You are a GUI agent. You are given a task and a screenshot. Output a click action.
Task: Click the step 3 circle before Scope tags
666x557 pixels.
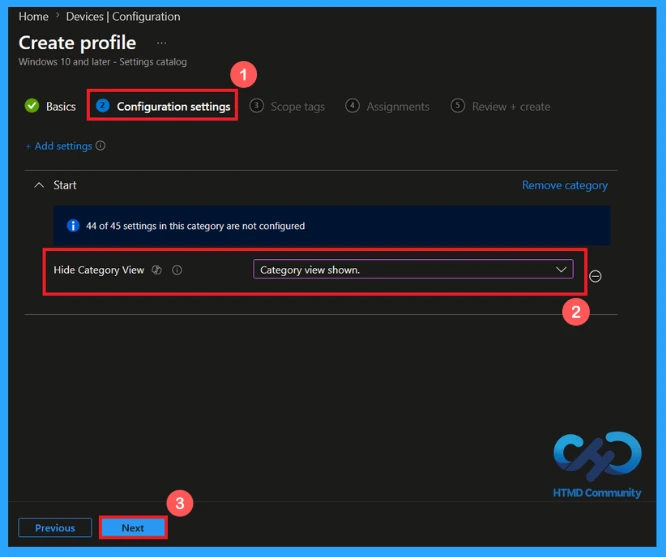click(257, 105)
